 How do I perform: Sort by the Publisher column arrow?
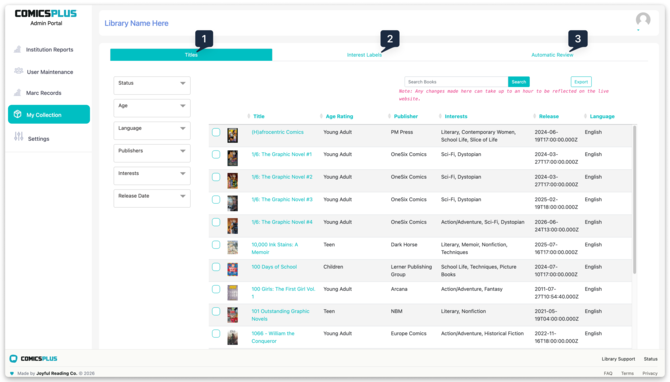pyautogui.click(x=389, y=116)
